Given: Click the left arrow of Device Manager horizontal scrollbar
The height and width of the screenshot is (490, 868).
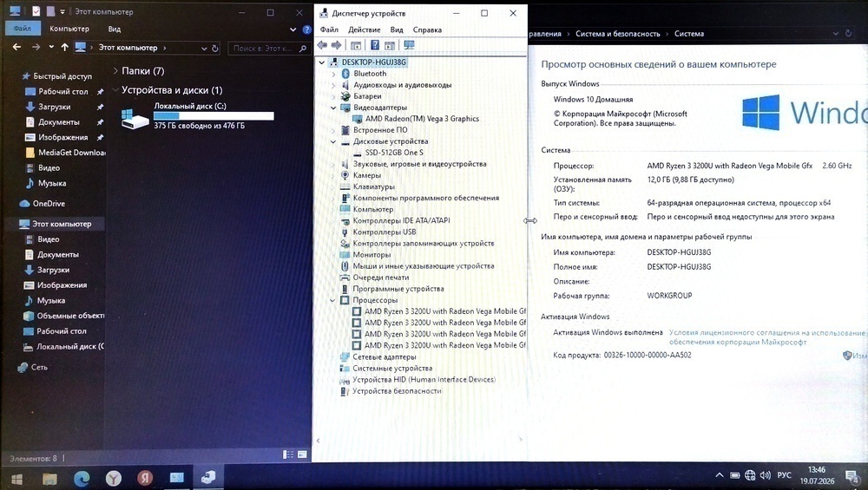Looking at the screenshot, I should [x=318, y=441].
